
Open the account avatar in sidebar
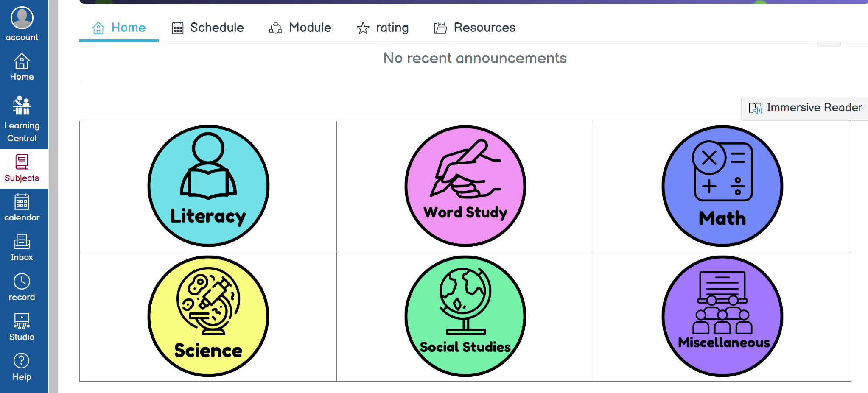[x=22, y=18]
